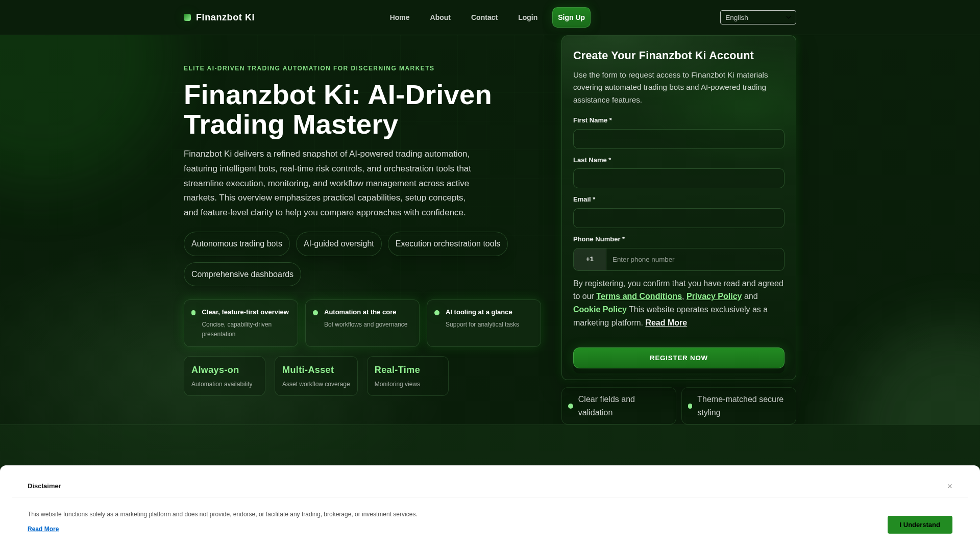This screenshot has height=551, width=980.
Task: Click the Phone Number field label
Action: [x=599, y=239]
